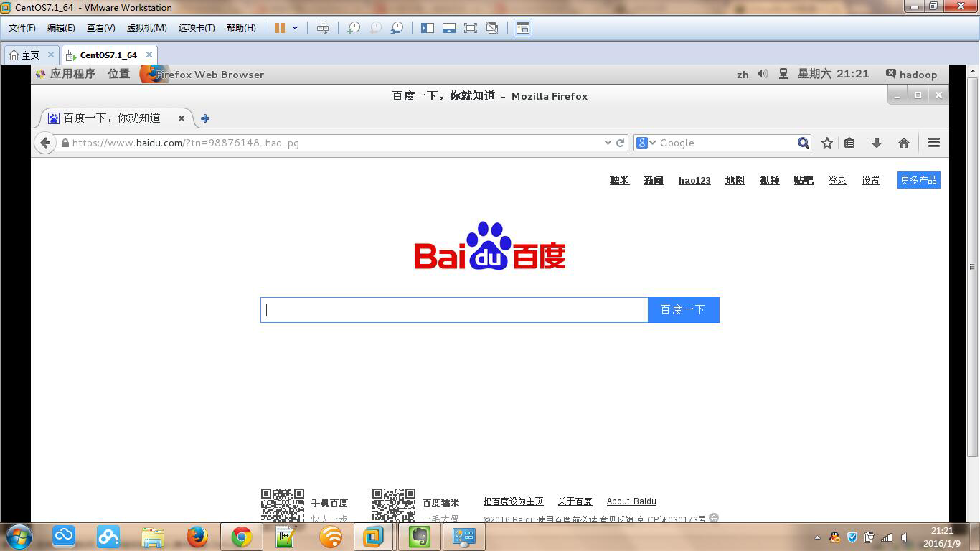Click the network connection icon in CentOS panel
The image size is (980, 551).
[783, 74]
